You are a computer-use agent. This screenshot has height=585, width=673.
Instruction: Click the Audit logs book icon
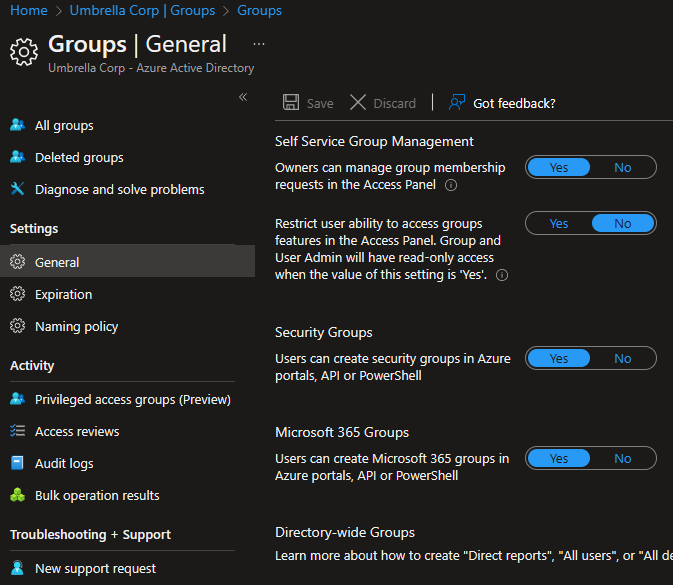[17, 463]
